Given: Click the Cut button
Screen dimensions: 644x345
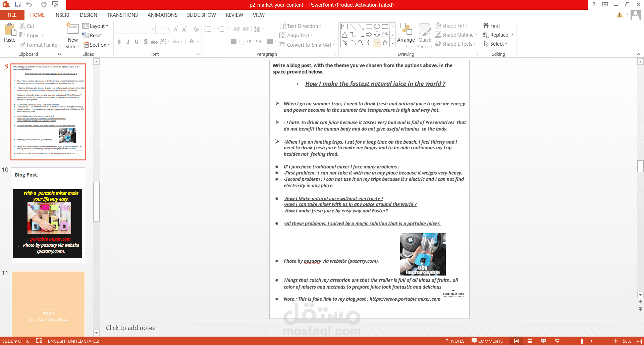Looking at the screenshot, I should (x=27, y=26).
